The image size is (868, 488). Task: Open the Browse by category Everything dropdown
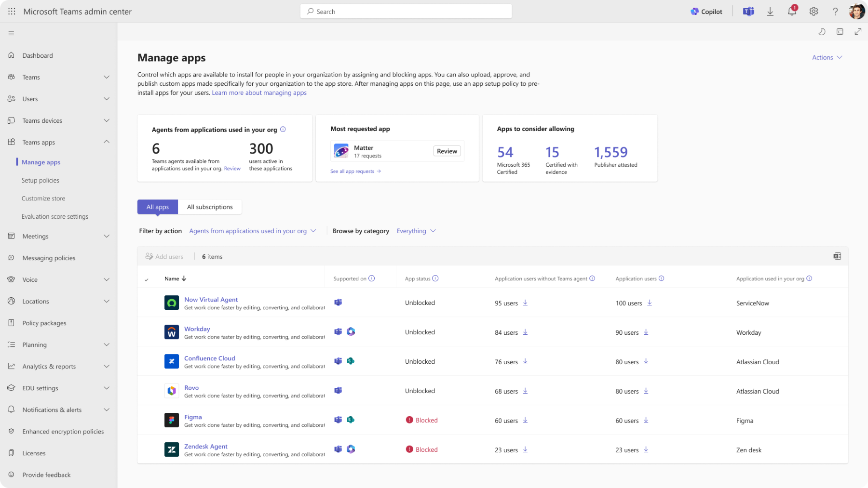[x=416, y=231]
